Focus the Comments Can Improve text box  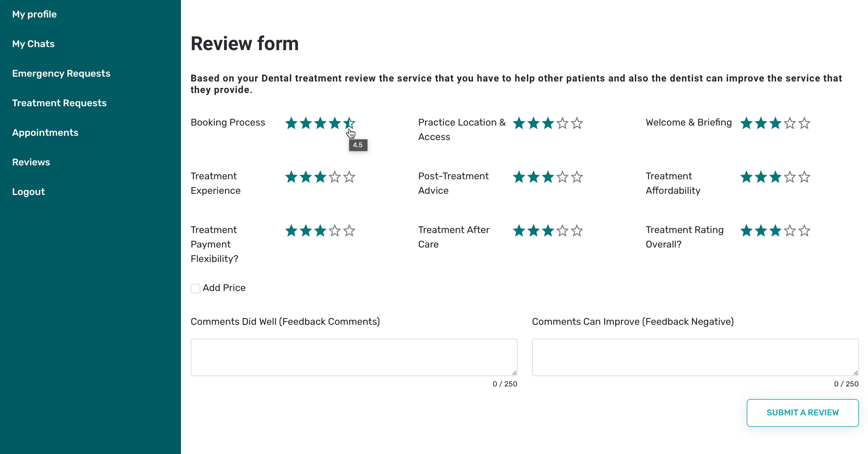(695, 357)
